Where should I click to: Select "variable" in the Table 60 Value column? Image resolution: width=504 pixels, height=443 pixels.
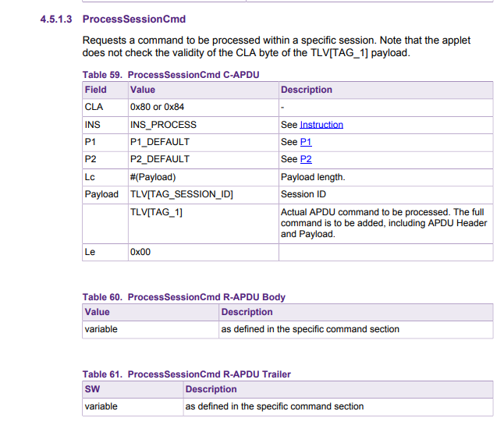click(101, 329)
